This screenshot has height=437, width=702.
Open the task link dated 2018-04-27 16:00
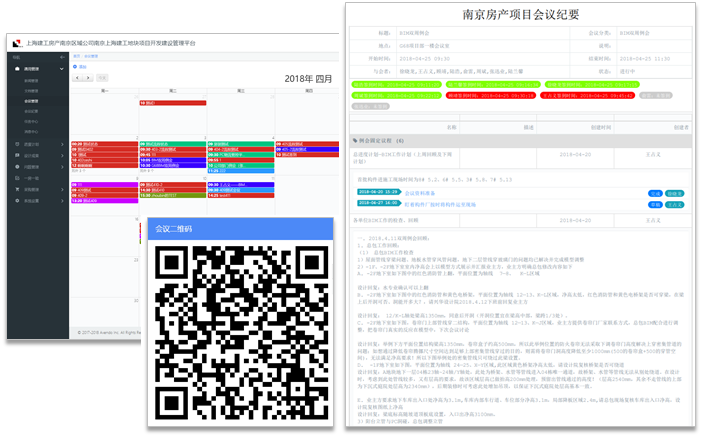[440, 205]
